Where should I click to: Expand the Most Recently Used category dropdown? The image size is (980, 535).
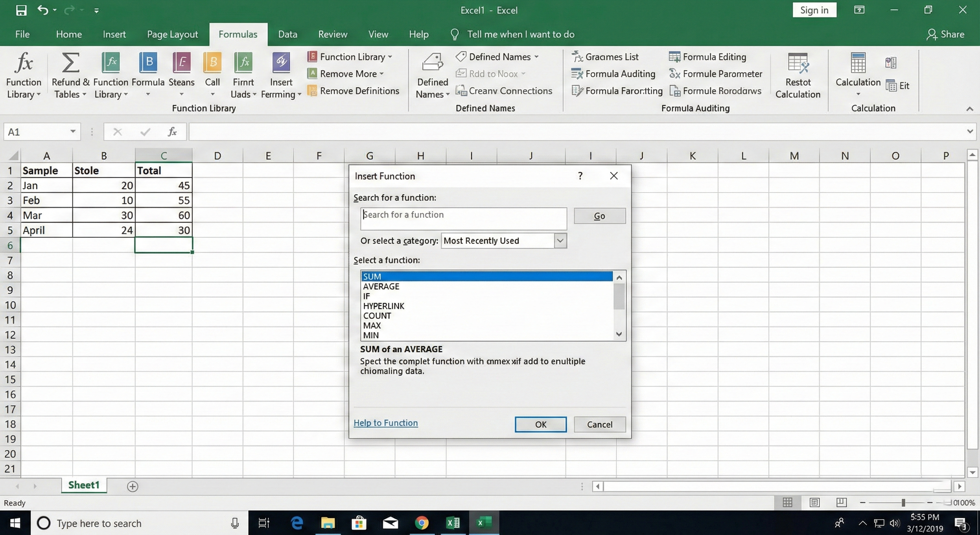click(x=560, y=241)
